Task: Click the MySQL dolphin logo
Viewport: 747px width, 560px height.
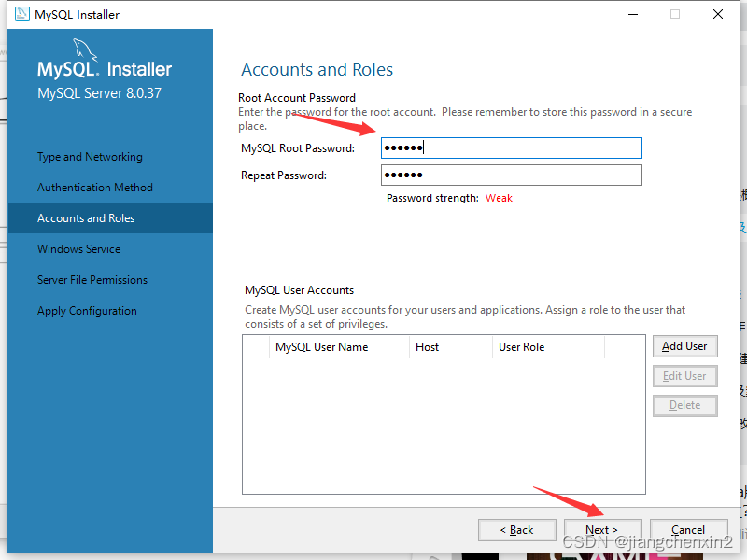Action: pyautogui.click(x=85, y=49)
